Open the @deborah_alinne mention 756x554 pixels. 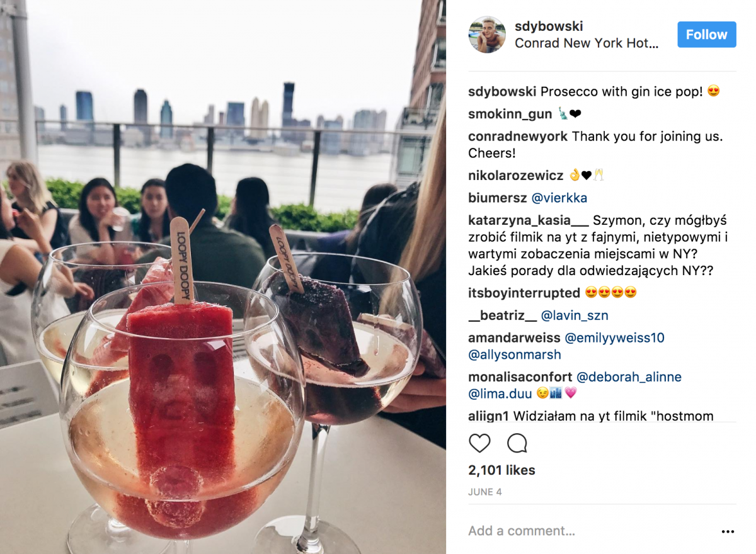pyautogui.click(x=629, y=377)
